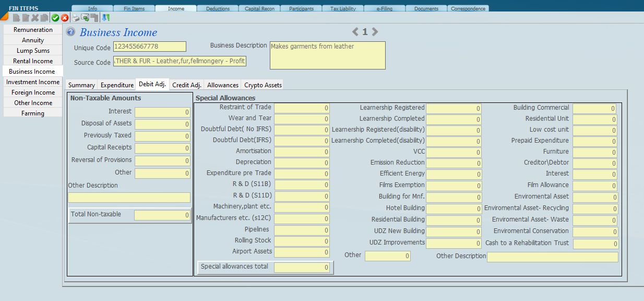
Task: Click the delete X toolbar icon
Action: [35, 18]
